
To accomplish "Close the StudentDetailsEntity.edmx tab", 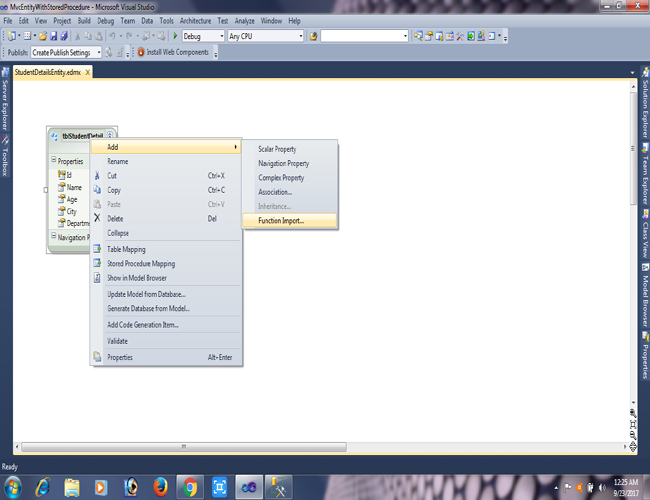I will coord(87,72).
